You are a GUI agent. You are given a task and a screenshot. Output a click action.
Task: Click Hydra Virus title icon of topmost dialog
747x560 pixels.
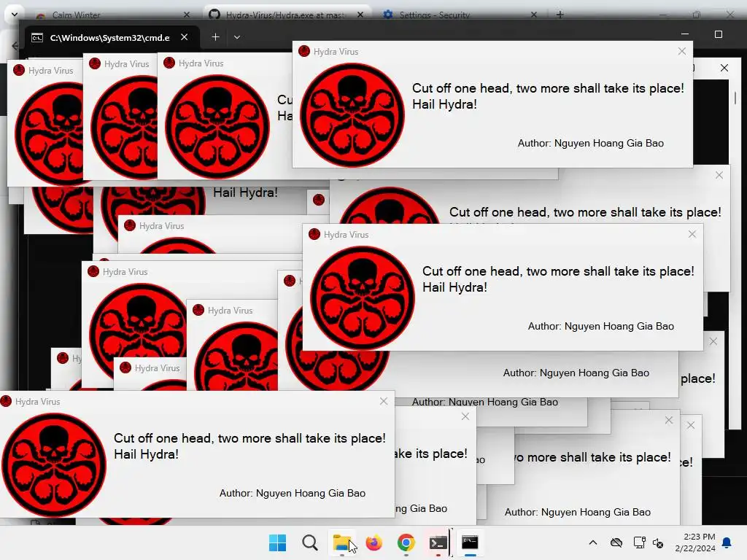pos(304,51)
